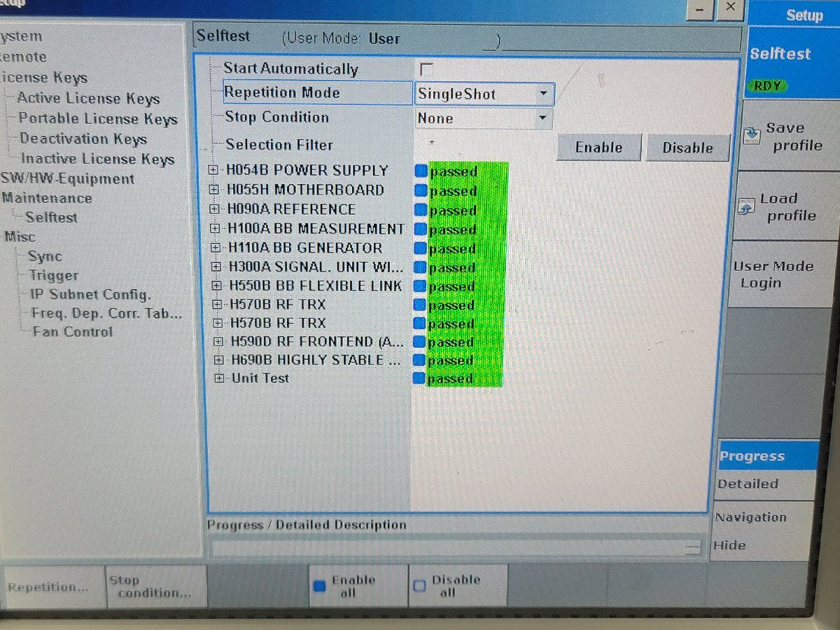Click Disable all at the bottom bar
The height and width of the screenshot is (630, 840).
click(458, 587)
